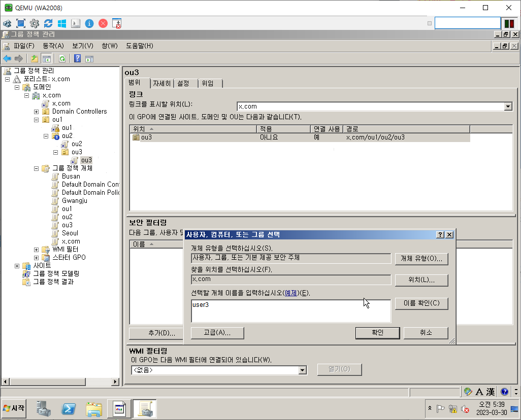Click 취소 in the selection dialog

tap(426, 333)
